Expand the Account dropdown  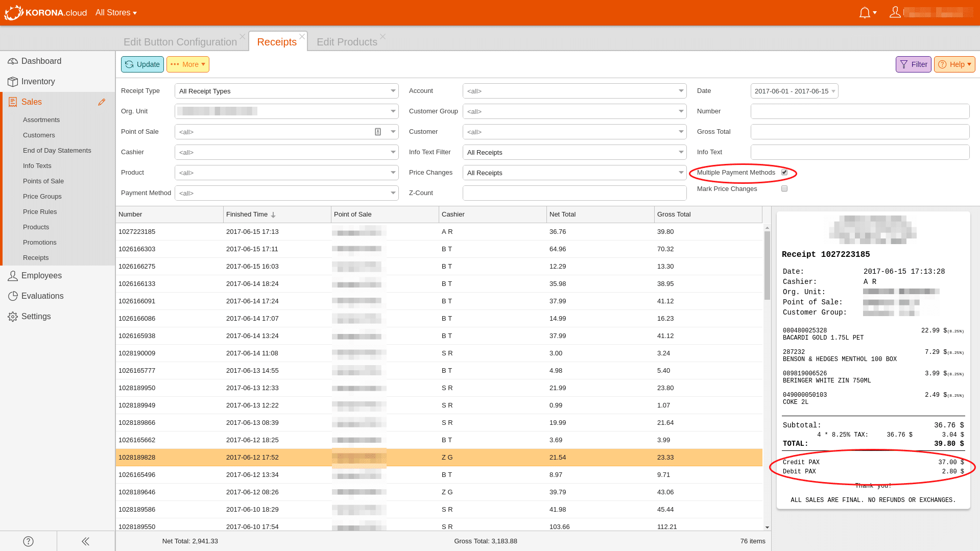pyautogui.click(x=681, y=91)
